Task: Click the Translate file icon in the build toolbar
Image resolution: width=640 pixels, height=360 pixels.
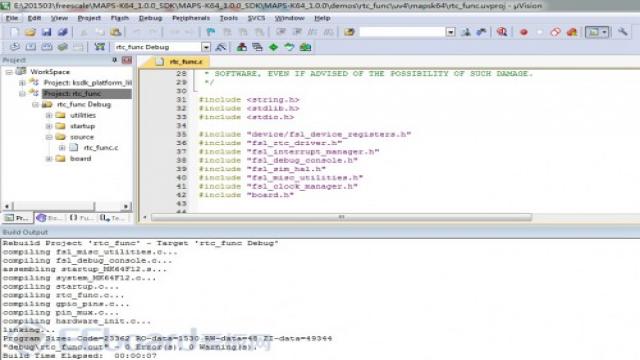Action: point(15,47)
